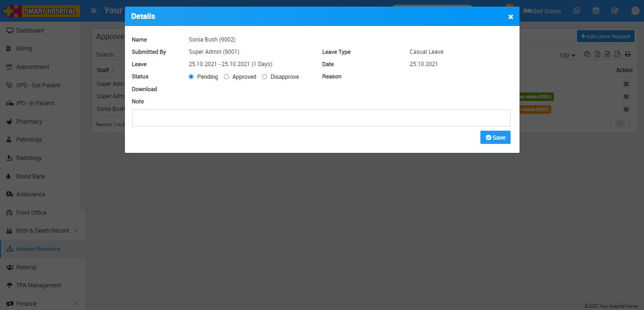The height and width of the screenshot is (310, 644).
Task: Select the Disapprove status radio button
Action: (265, 77)
